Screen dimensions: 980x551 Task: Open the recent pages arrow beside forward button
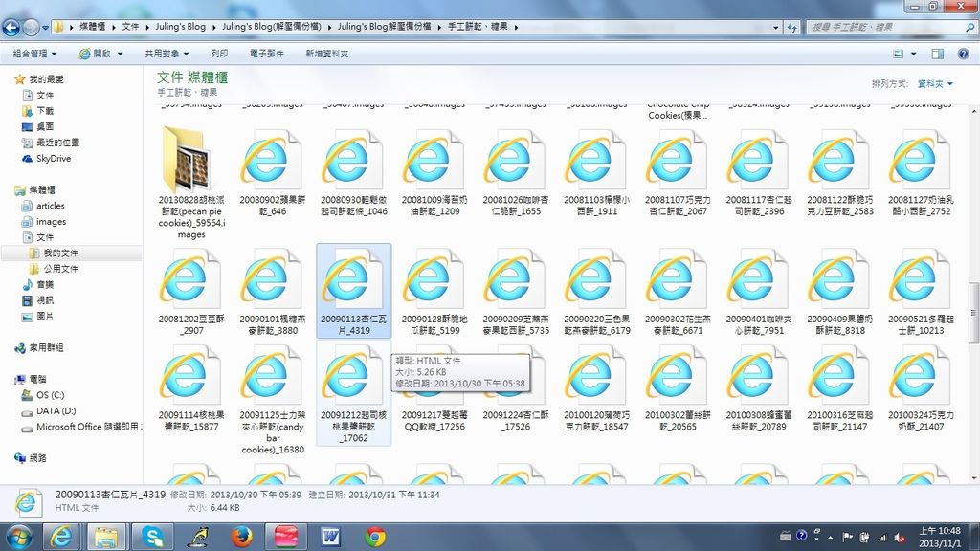(45, 28)
